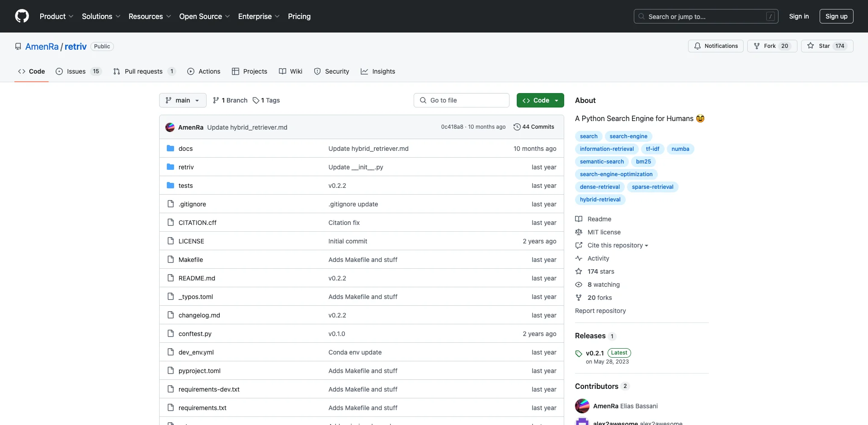Click the Citation fix commit message
This screenshot has width=868, height=425.
344,223
